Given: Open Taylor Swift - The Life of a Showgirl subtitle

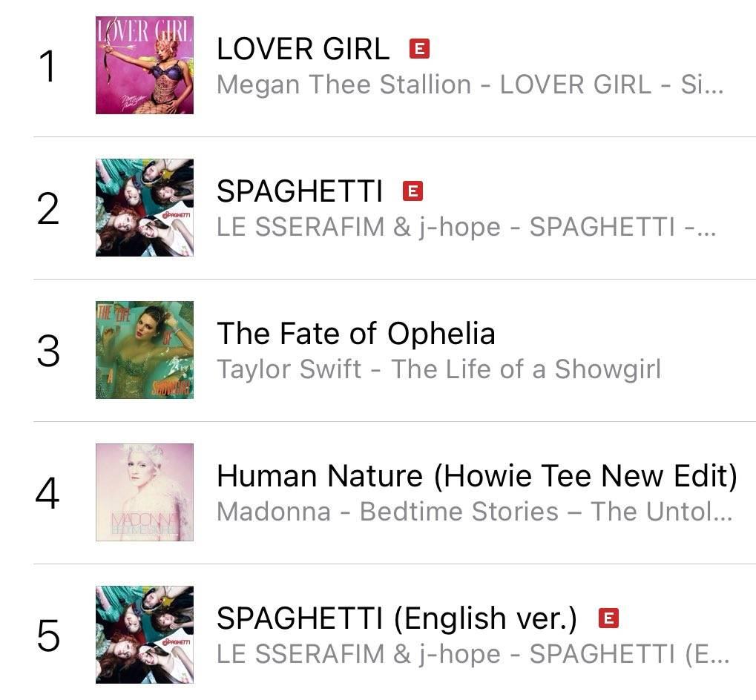Looking at the screenshot, I should (438, 369).
